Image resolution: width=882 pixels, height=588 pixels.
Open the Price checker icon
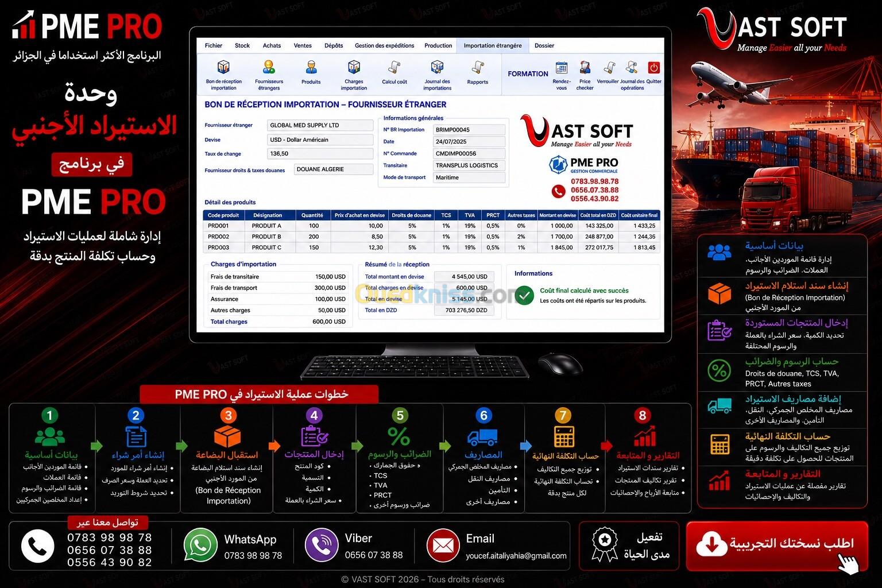(x=585, y=68)
